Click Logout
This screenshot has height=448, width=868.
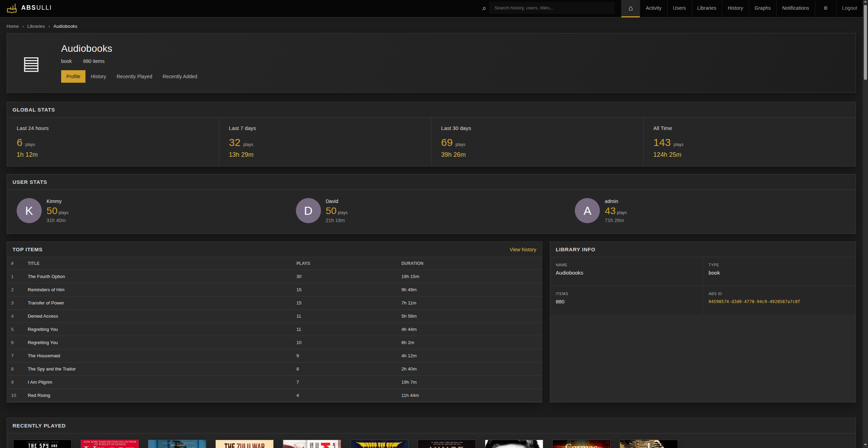pyautogui.click(x=849, y=8)
